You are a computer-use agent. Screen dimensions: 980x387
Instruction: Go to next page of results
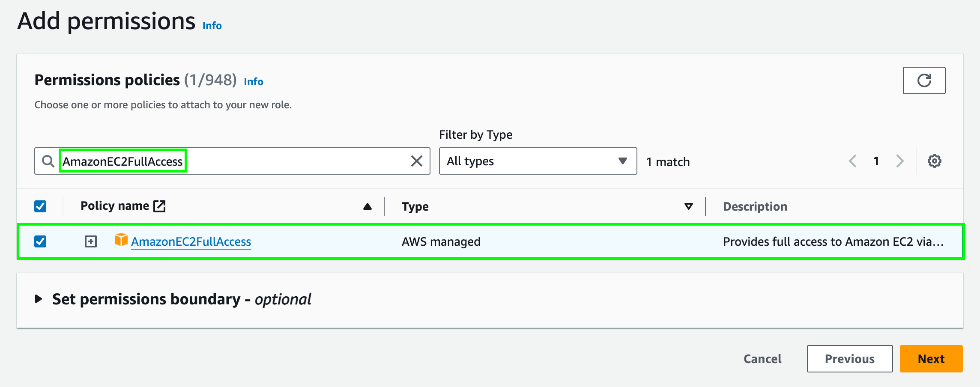[899, 161]
